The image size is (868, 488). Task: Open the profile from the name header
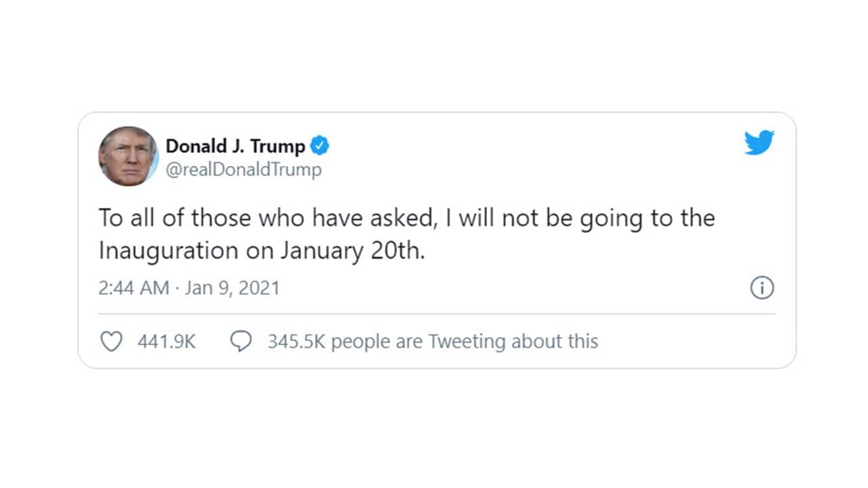click(234, 145)
